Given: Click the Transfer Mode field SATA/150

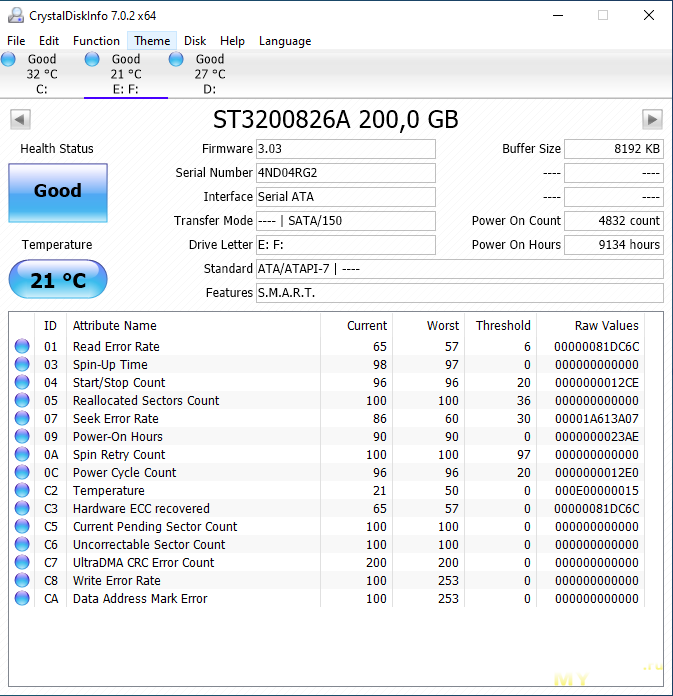Looking at the screenshot, I should tap(346, 221).
